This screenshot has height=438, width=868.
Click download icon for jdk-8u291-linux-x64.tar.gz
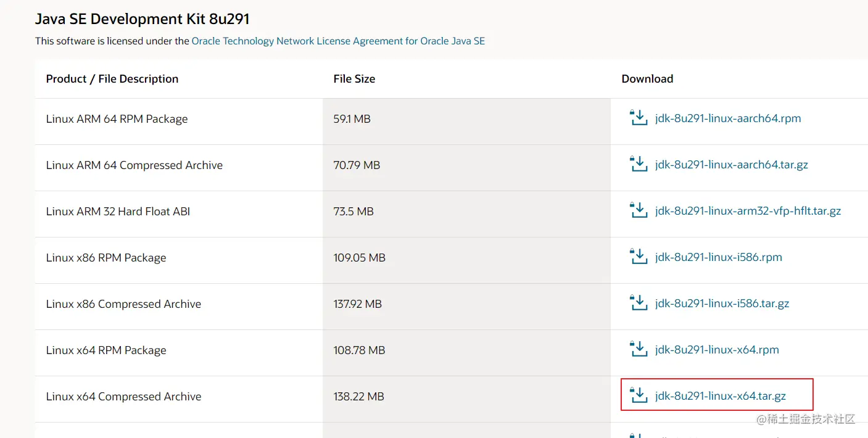638,395
